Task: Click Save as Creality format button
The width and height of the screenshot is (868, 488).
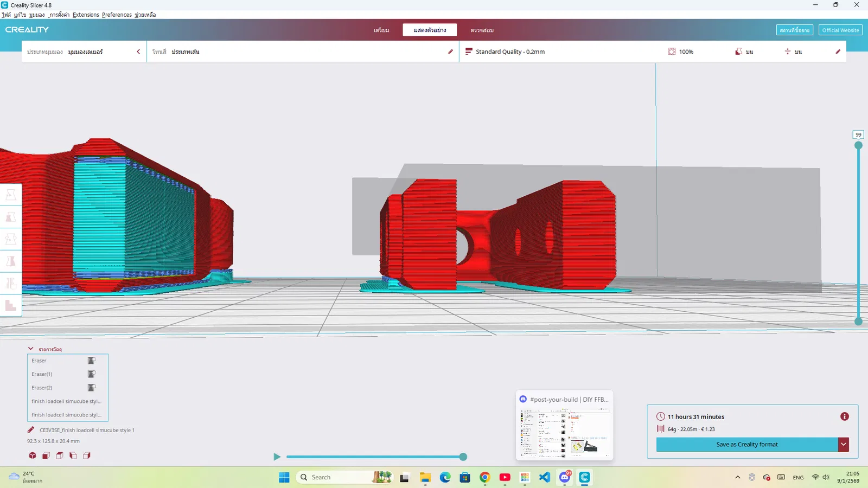Action: point(746,444)
